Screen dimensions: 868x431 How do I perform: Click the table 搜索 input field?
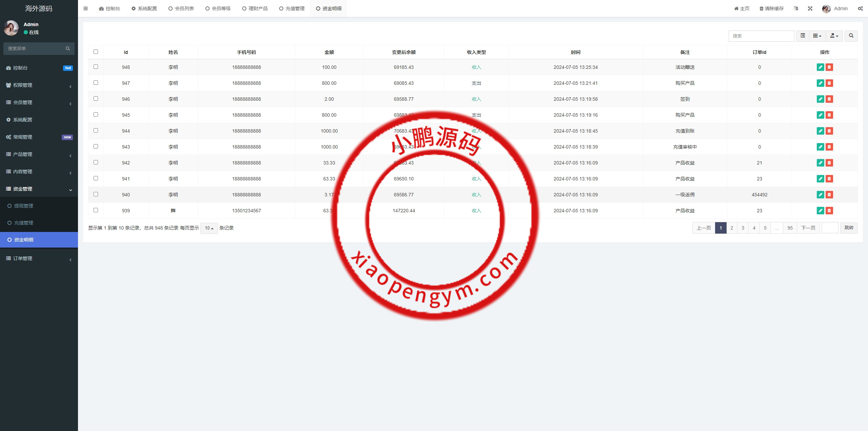click(761, 36)
